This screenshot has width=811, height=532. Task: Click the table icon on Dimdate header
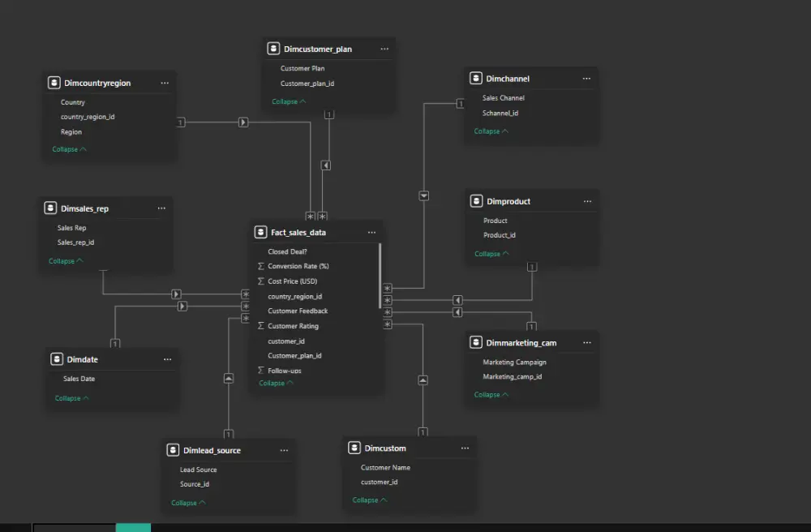[57, 358]
